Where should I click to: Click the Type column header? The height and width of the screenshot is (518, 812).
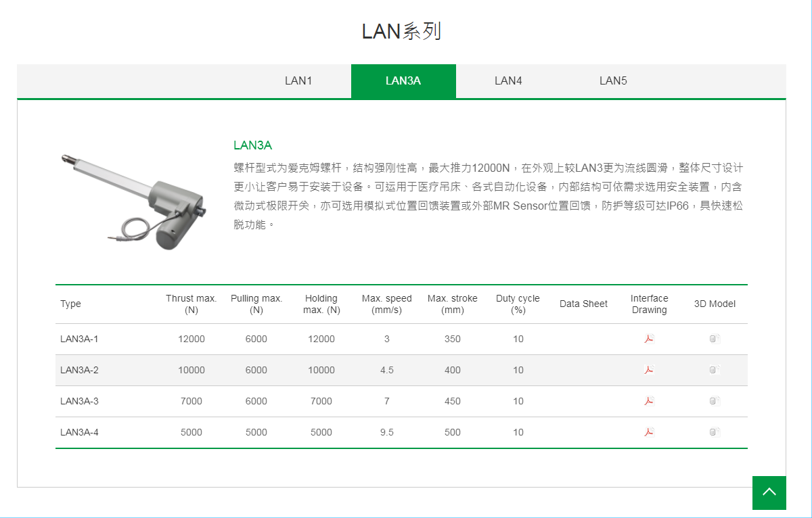(x=70, y=304)
